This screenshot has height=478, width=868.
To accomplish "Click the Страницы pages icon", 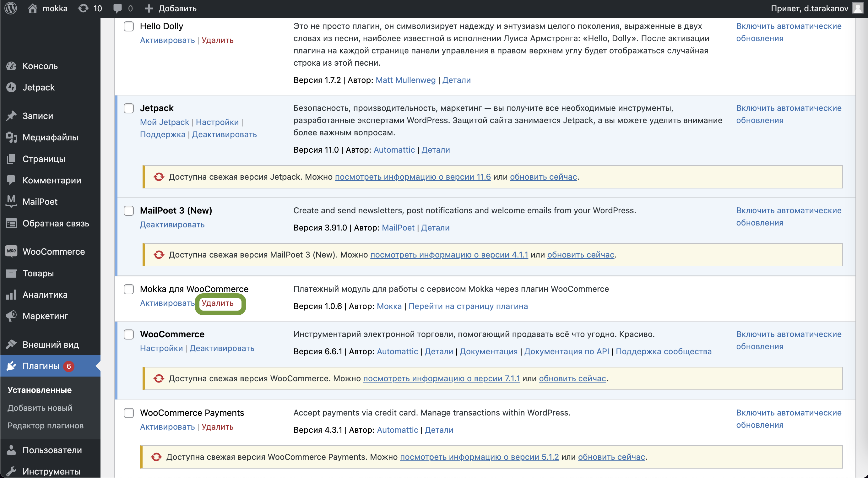I will pos(11,159).
